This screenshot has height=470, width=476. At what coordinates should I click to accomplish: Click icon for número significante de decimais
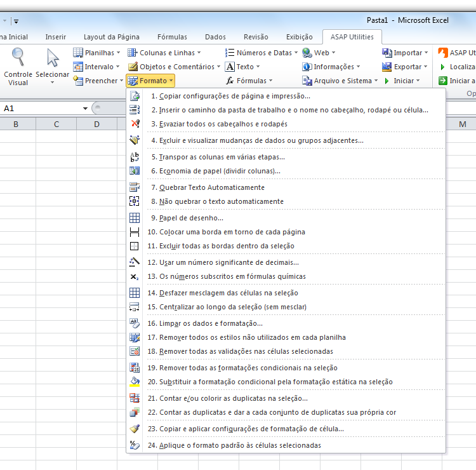[135, 262]
